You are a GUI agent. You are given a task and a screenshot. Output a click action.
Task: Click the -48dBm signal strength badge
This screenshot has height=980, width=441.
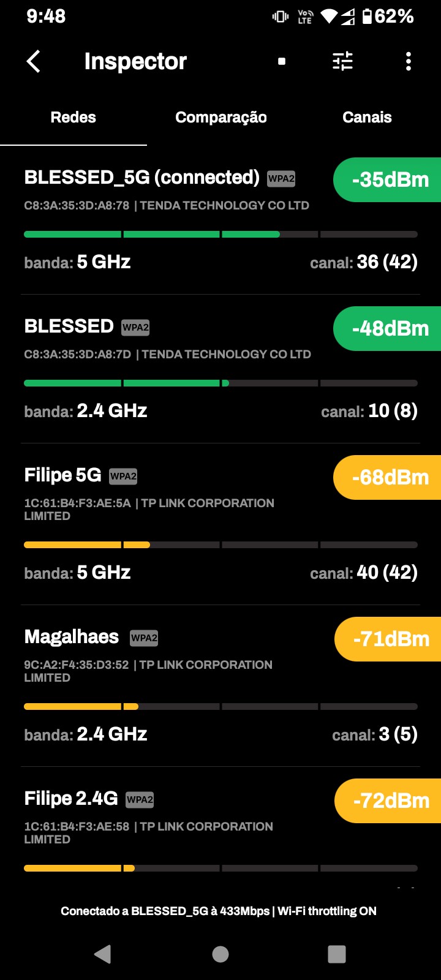390,329
